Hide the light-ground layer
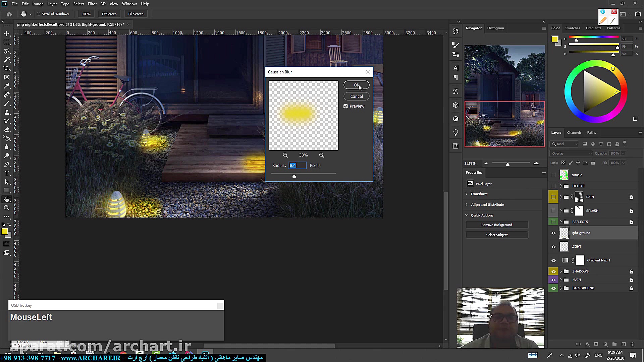 click(x=553, y=233)
